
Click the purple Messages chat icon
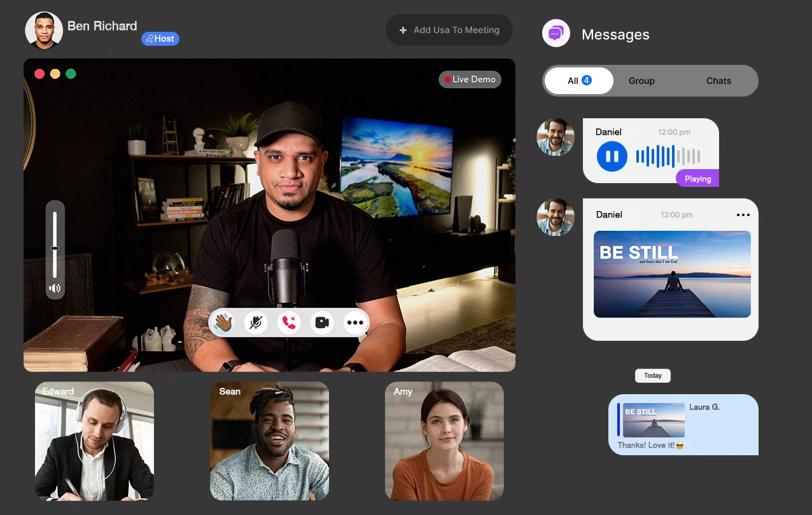click(x=556, y=33)
